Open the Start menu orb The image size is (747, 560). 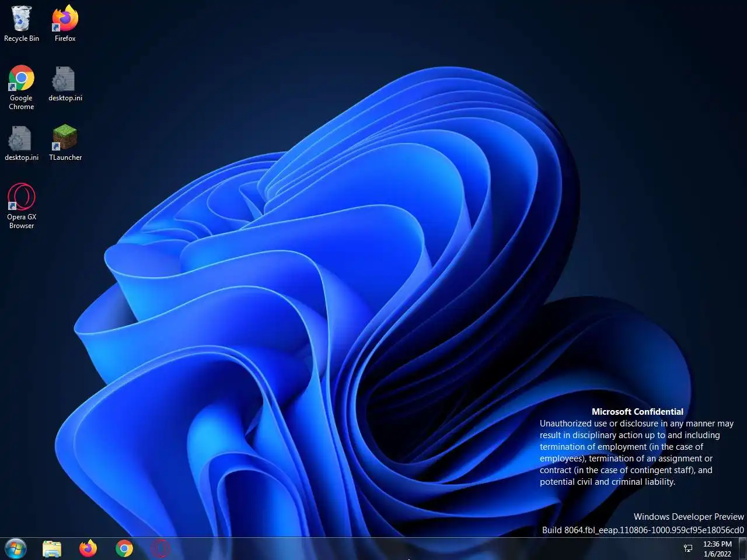pyautogui.click(x=16, y=548)
